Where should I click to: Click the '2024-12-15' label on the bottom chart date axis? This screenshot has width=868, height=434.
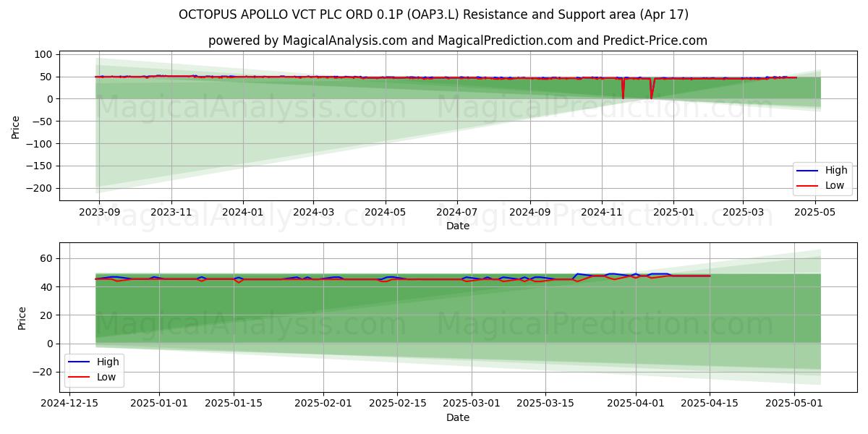point(69,404)
